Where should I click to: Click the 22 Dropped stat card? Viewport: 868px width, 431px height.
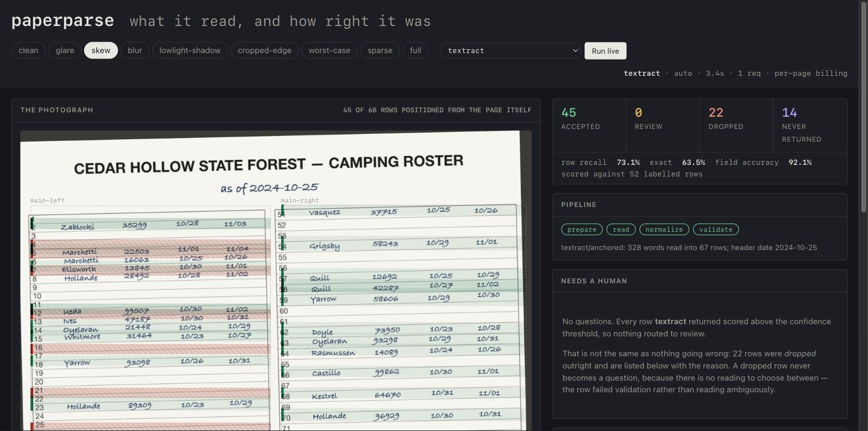pos(736,126)
